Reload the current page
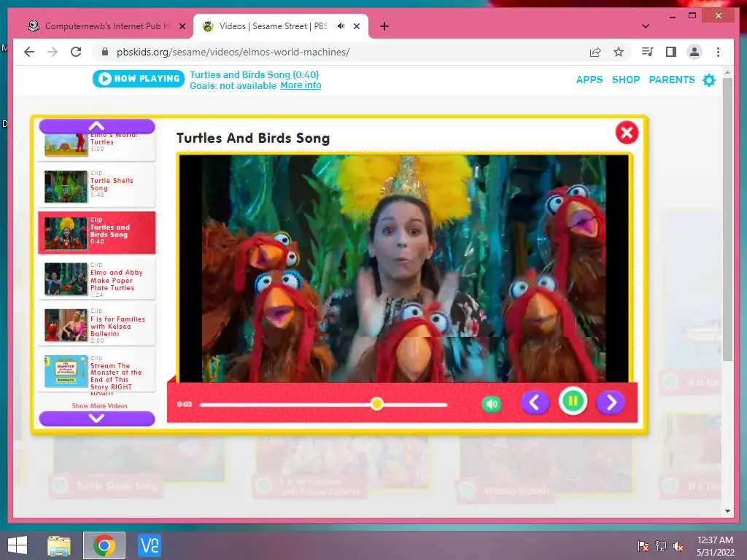 pyautogui.click(x=76, y=52)
